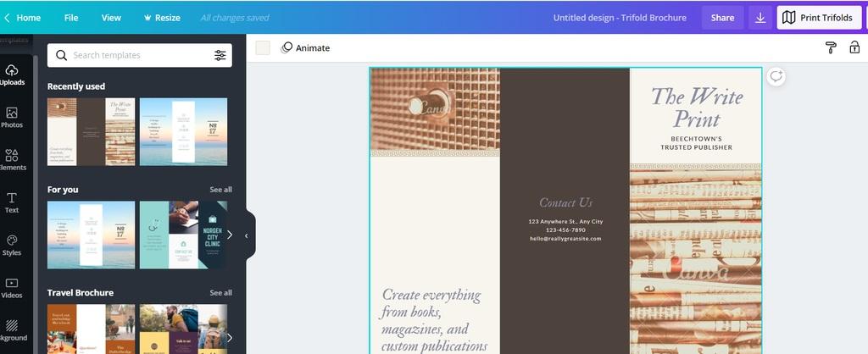Click the All changes saved status

[x=235, y=18]
